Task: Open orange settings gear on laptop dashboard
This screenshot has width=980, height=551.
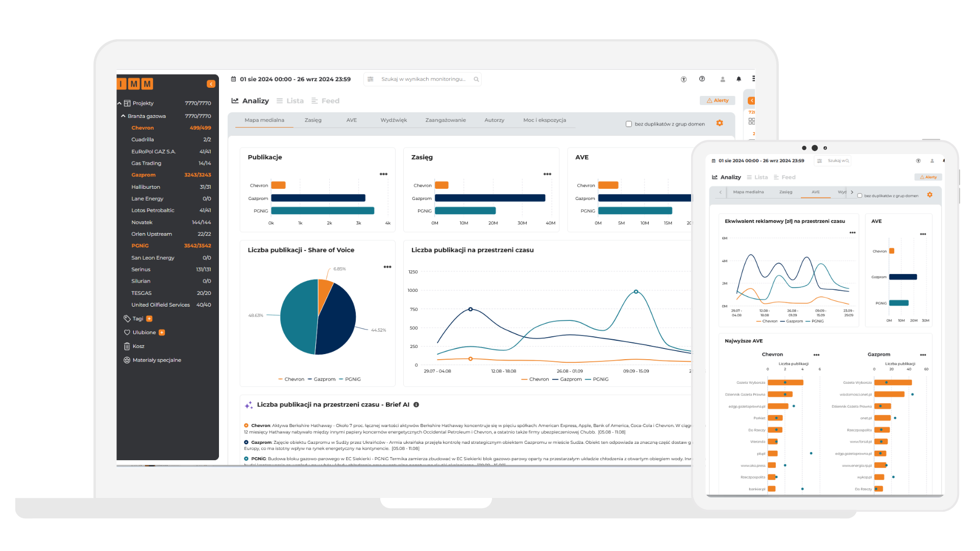Action: [720, 123]
